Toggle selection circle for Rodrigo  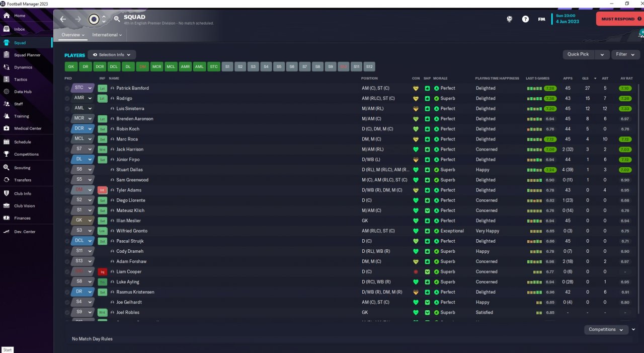coord(67,98)
